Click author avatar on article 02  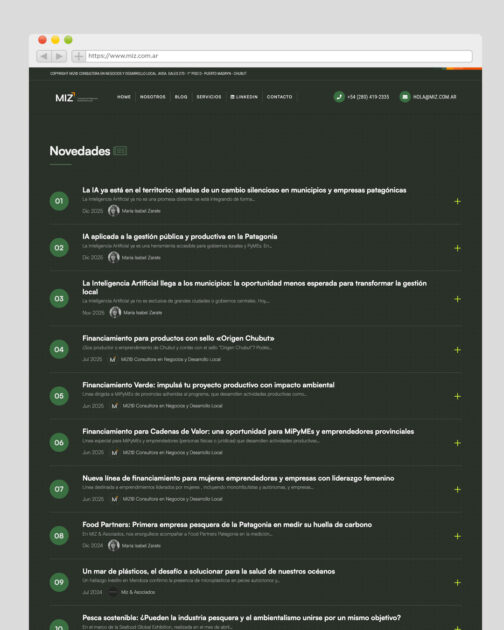114,257
